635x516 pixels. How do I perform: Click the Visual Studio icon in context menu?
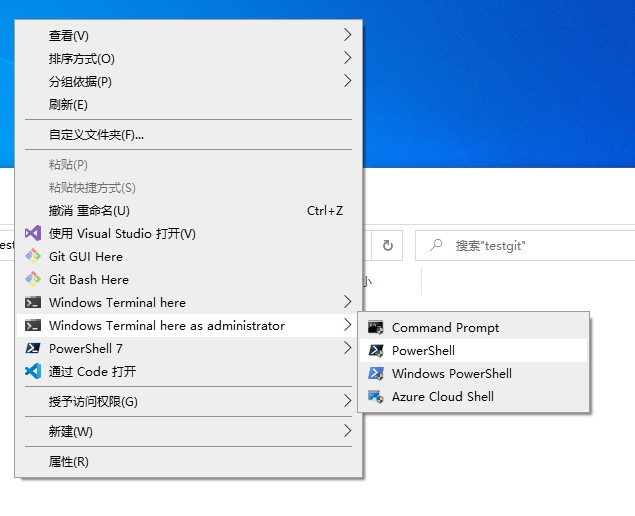click(x=33, y=234)
